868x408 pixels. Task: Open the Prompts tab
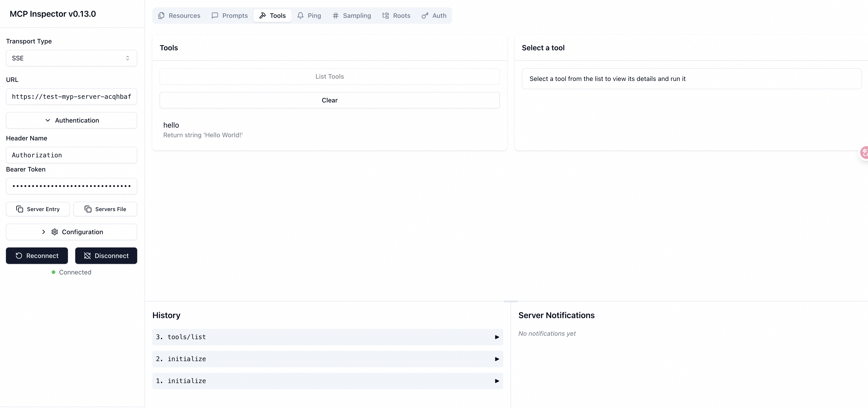(x=230, y=16)
